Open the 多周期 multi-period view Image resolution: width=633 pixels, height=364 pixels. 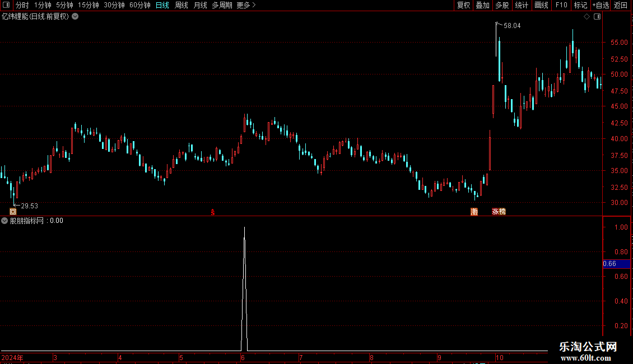[222, 5]
